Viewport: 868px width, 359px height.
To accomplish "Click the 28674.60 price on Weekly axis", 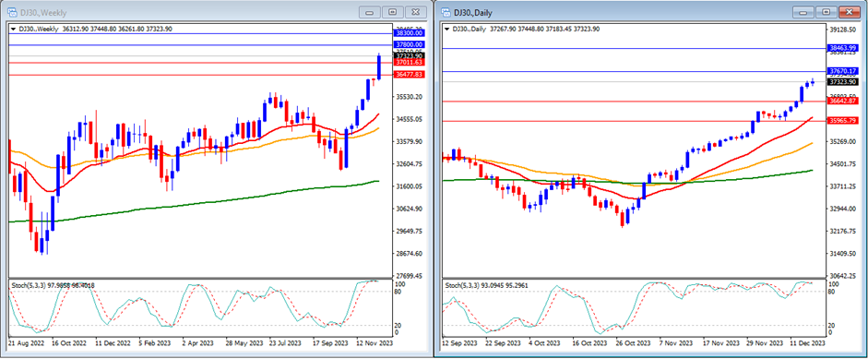I will coord(409,254).
